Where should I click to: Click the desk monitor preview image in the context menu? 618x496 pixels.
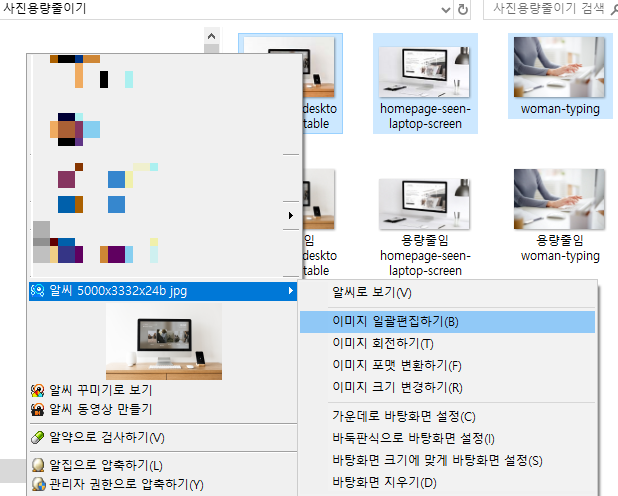point(164,341)
